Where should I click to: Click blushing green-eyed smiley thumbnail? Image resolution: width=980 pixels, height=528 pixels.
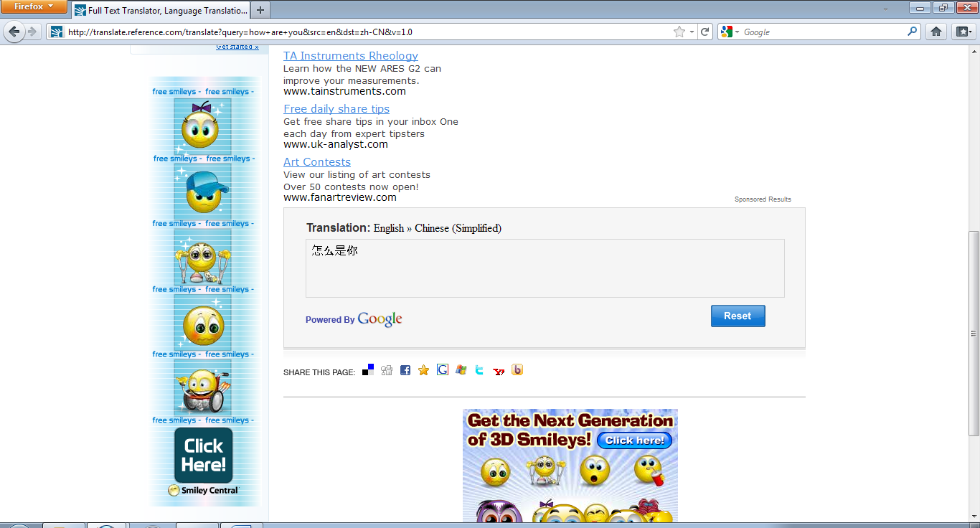203,323
